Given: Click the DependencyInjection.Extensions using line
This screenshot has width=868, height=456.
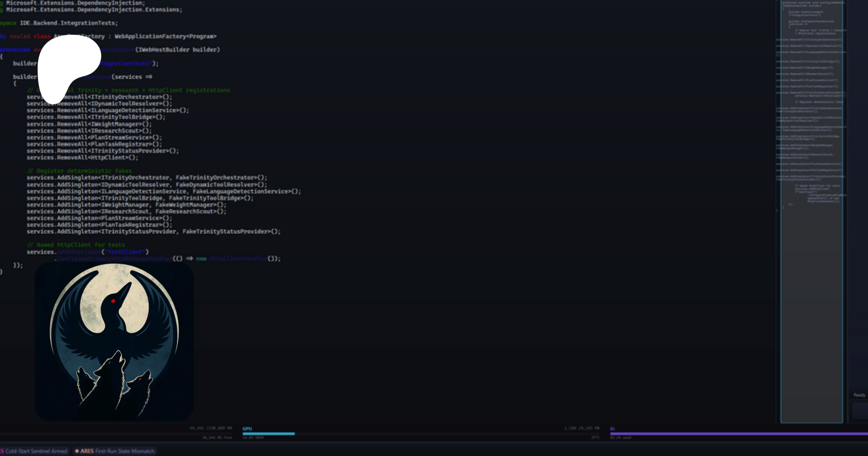Looking at the screenshot, I should [94, 10].
